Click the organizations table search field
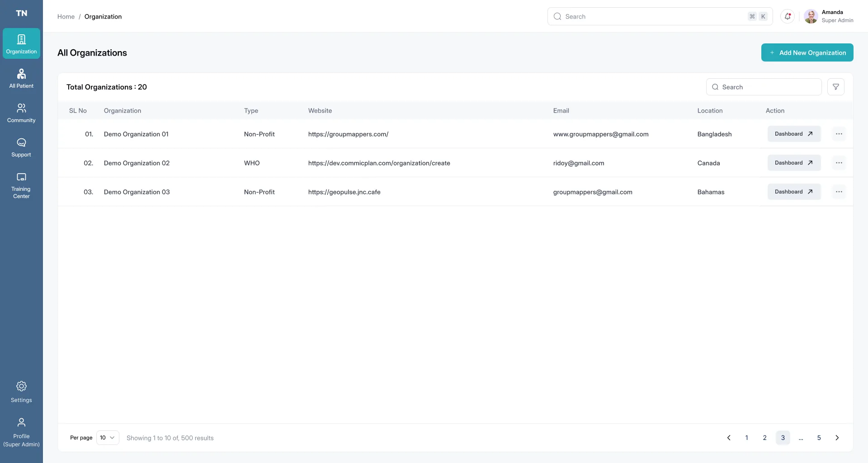868x463 pixels. point(764,87)
